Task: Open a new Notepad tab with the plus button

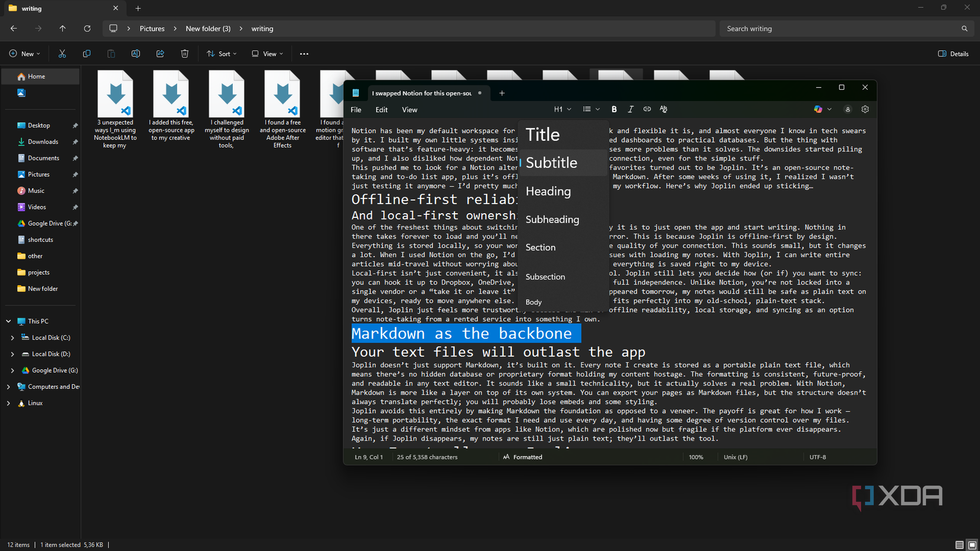Action: pos(502,93)
